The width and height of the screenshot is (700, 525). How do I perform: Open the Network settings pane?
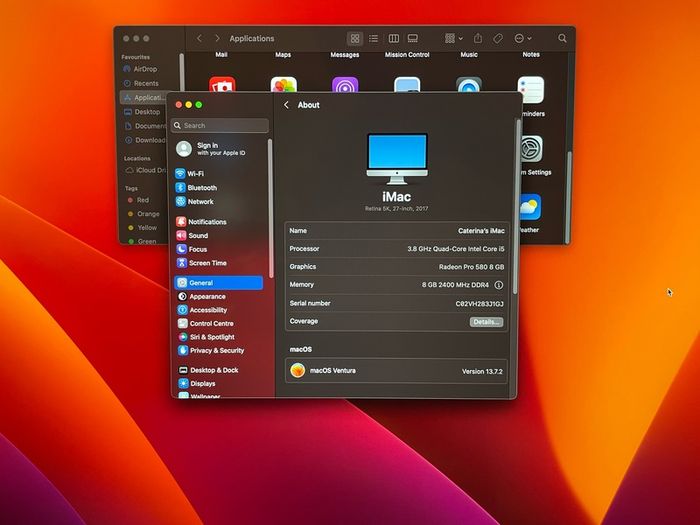(195, 202)
